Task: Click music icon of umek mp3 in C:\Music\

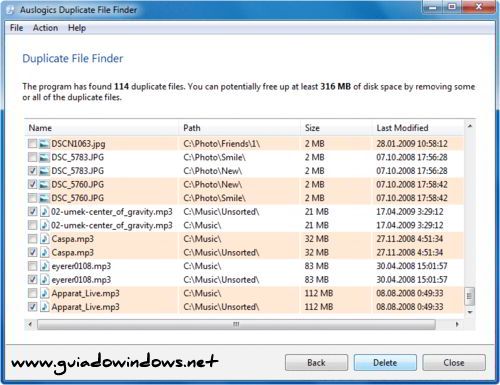Action: pyautogui.click(x=44, y=225)
